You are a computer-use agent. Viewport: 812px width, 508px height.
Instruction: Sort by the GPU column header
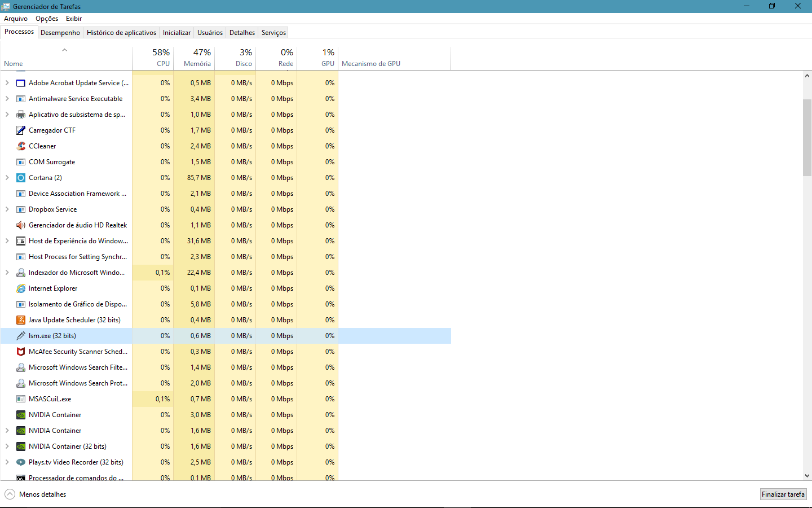317,58
